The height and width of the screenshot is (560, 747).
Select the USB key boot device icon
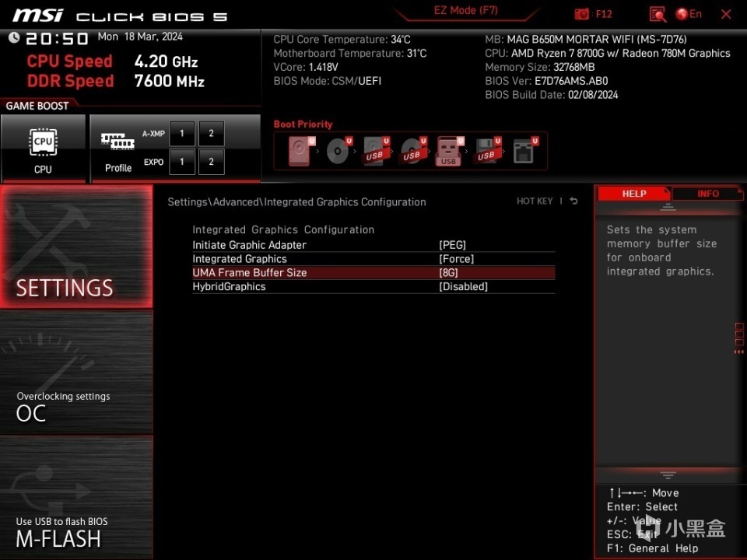[450, 152]
